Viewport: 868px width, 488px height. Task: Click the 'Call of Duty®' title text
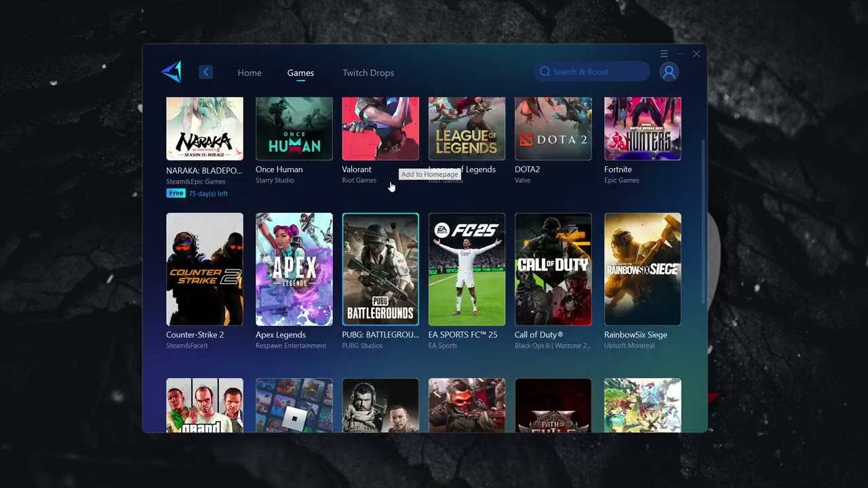pos(539,335)
